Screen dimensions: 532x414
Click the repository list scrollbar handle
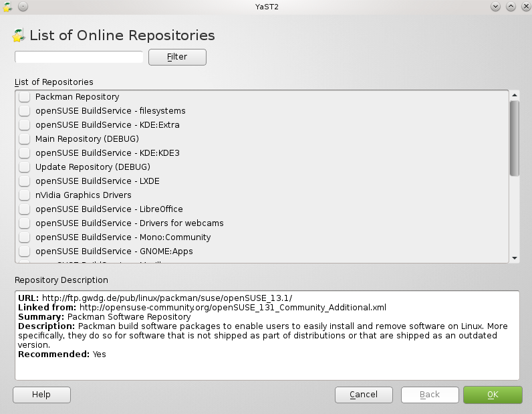[x=515, y=138]
